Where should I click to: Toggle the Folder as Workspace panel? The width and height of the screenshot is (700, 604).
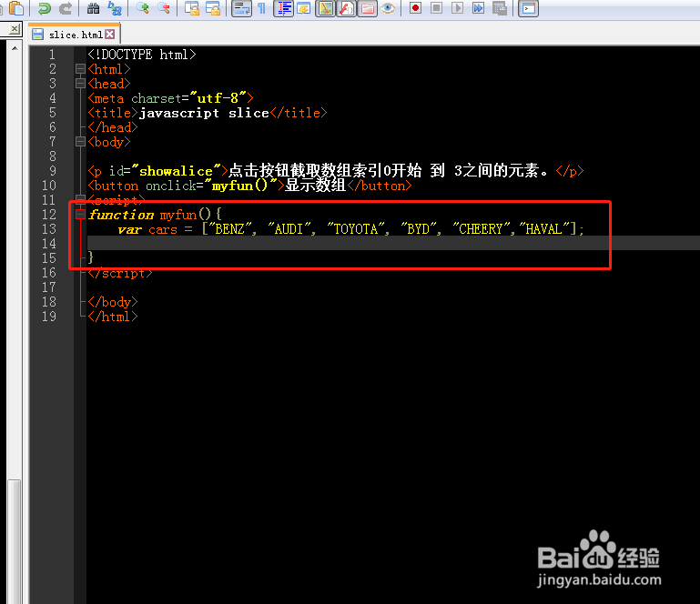tap(368, 8)
